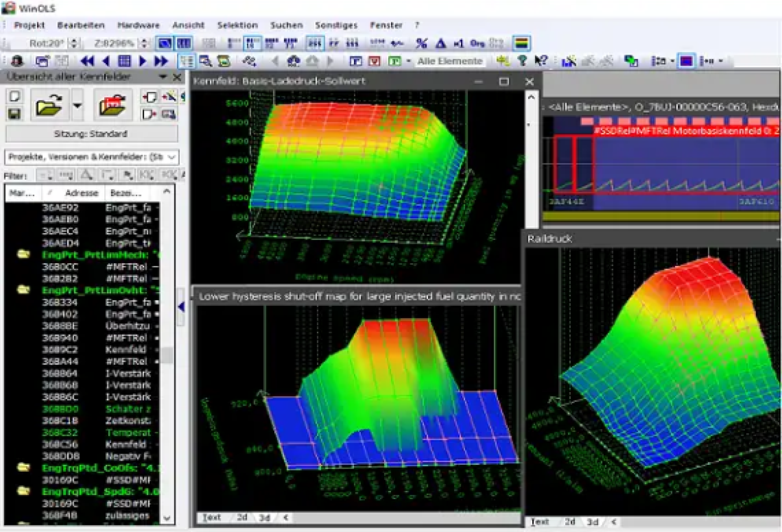Toggle the green T element filter button
Screen dimensions: 782x532
pos(394,62)
